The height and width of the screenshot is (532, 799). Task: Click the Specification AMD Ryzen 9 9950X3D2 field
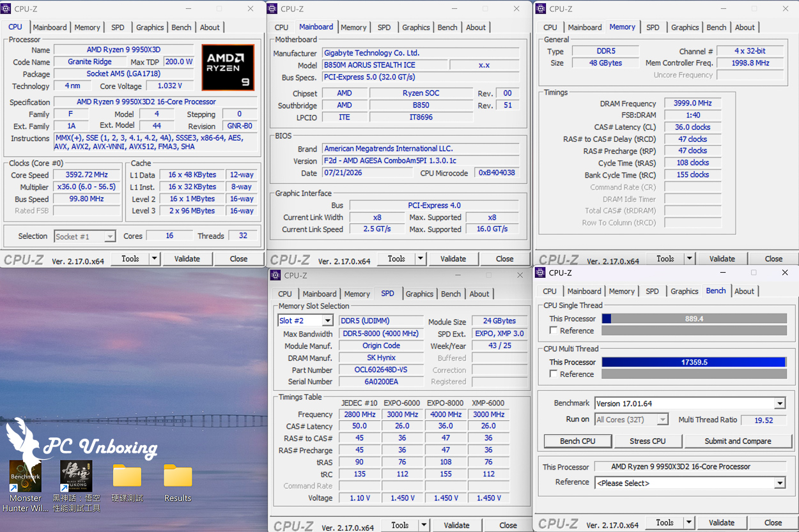[x=155, y=102]
